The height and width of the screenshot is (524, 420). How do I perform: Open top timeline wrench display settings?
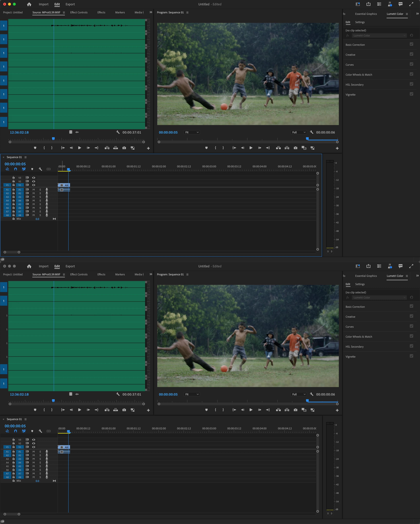pos(40,169)
